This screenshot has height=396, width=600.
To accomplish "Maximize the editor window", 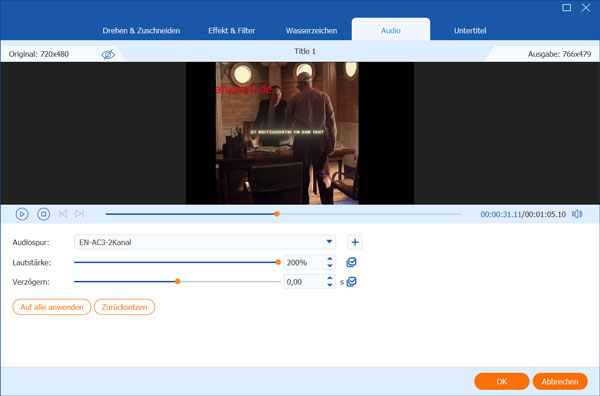I will (x=566, y=8).
